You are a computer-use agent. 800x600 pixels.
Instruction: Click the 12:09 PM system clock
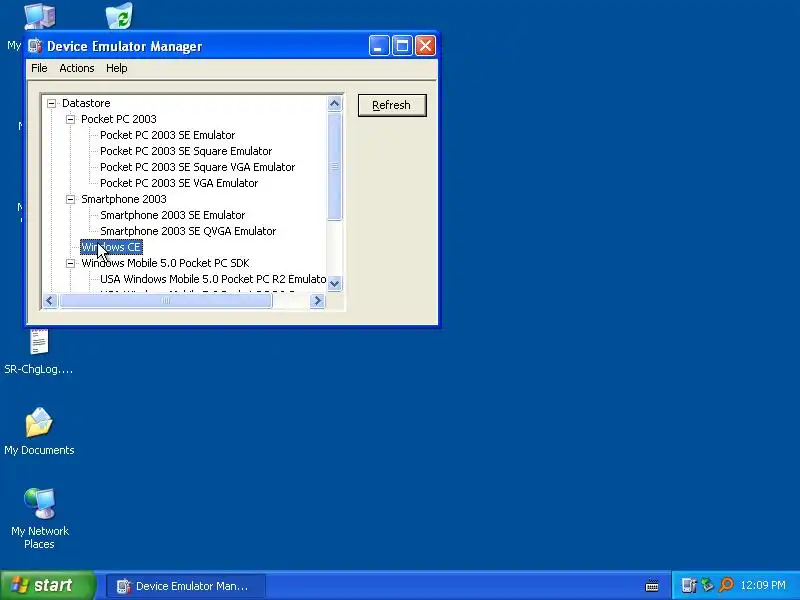pos(763,585)
